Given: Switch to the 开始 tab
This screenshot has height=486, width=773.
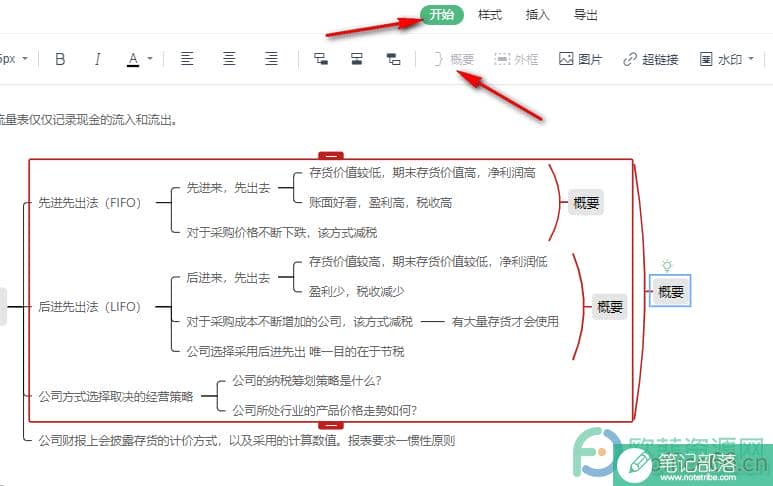Looking at the screenshot, I should click(x=442, y=15).
